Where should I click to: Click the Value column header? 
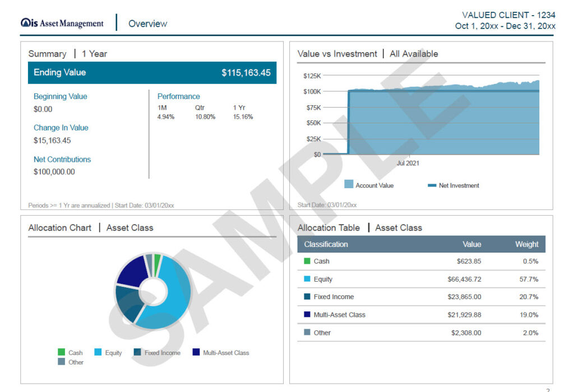point(472,244)
